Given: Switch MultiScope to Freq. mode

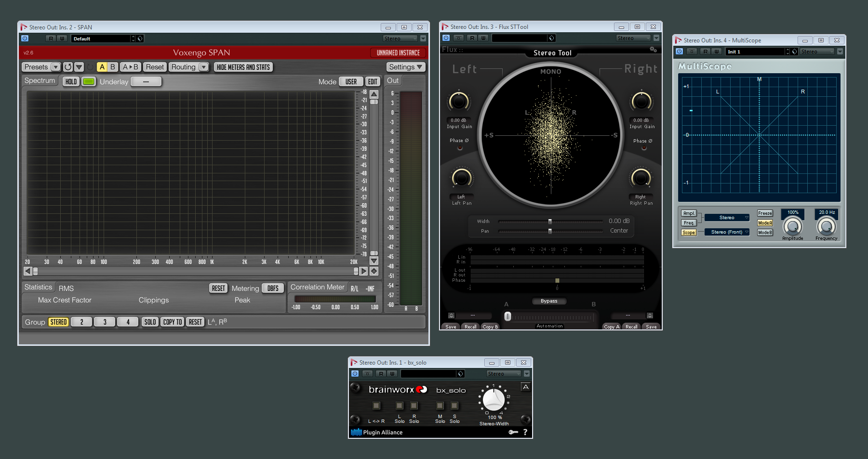Looking at the screenshot, I should (689, 223).
